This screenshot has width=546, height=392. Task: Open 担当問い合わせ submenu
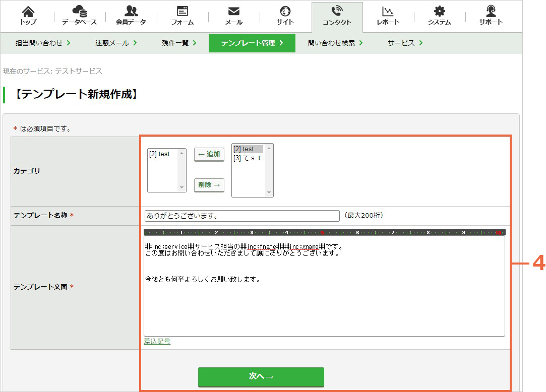pyautogui.click(x=43, y=43)
